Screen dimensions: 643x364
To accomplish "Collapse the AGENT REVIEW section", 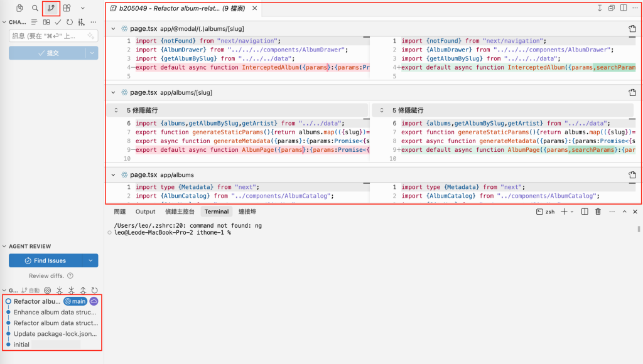I will 4,247.
